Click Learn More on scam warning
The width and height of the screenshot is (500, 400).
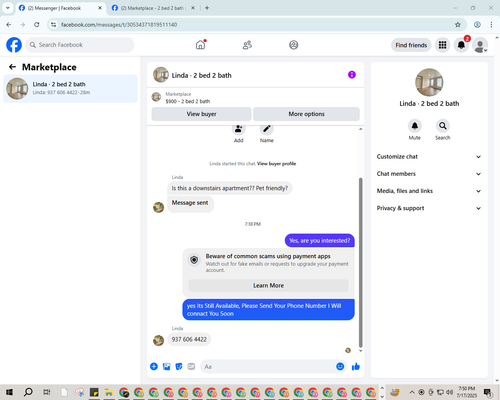click(268, 286)
